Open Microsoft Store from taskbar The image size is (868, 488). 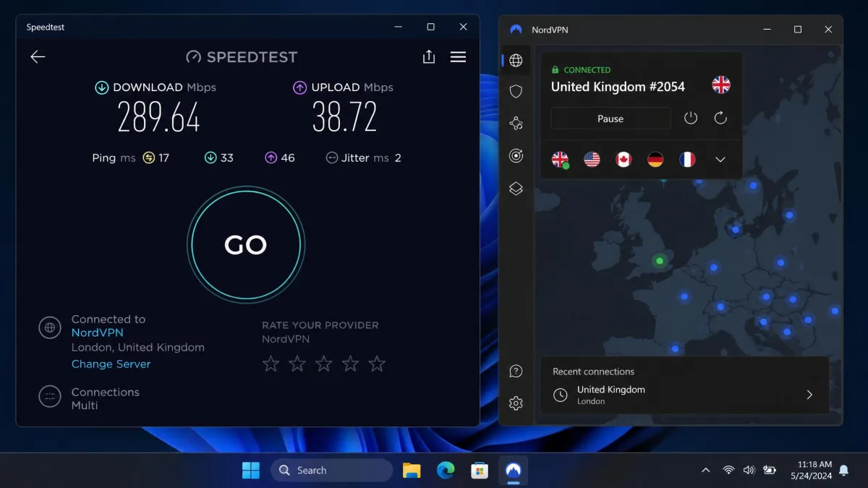point(480,470)
